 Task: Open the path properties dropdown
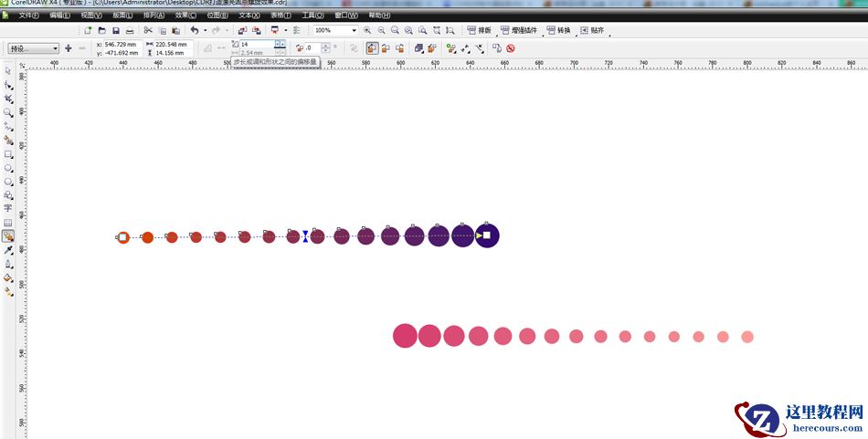(x=480, y=48)
